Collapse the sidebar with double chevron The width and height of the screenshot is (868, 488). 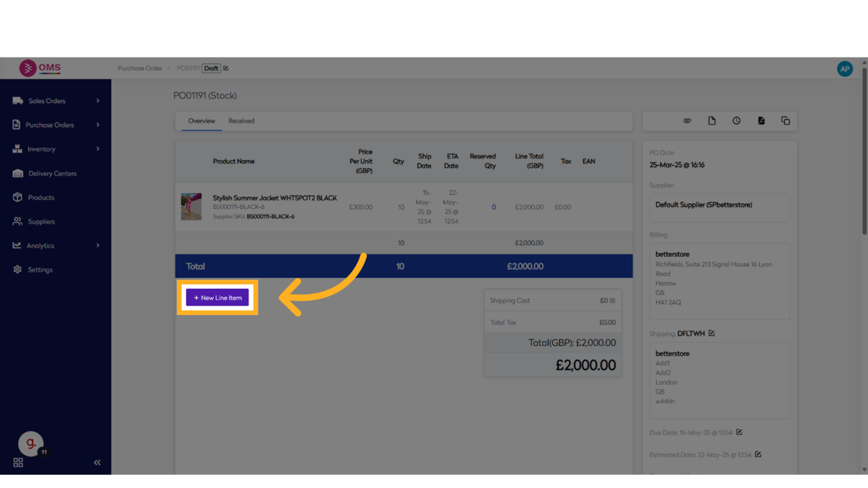(x=97, y=462)
